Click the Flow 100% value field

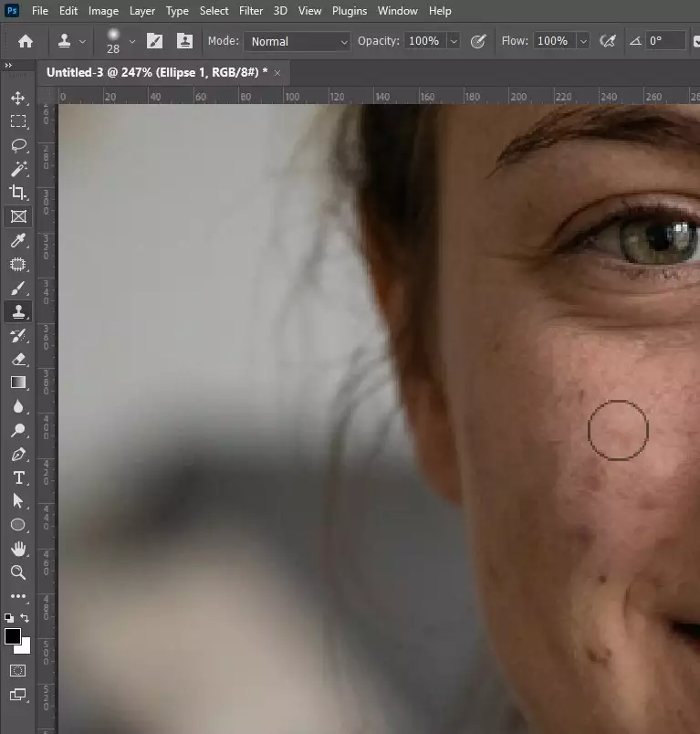pos(555,41)
